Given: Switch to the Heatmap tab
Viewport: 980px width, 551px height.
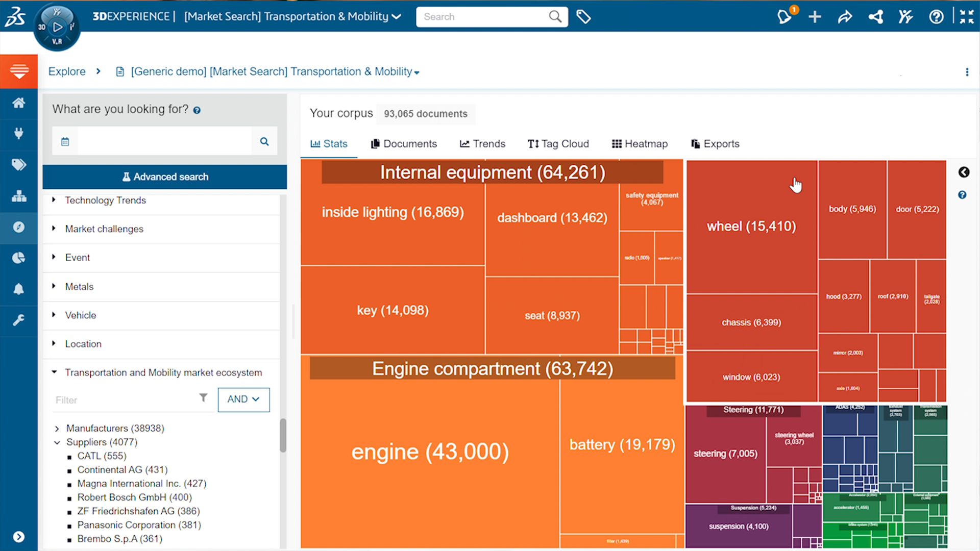Looking at the screenshot, I should coord(640,144).
